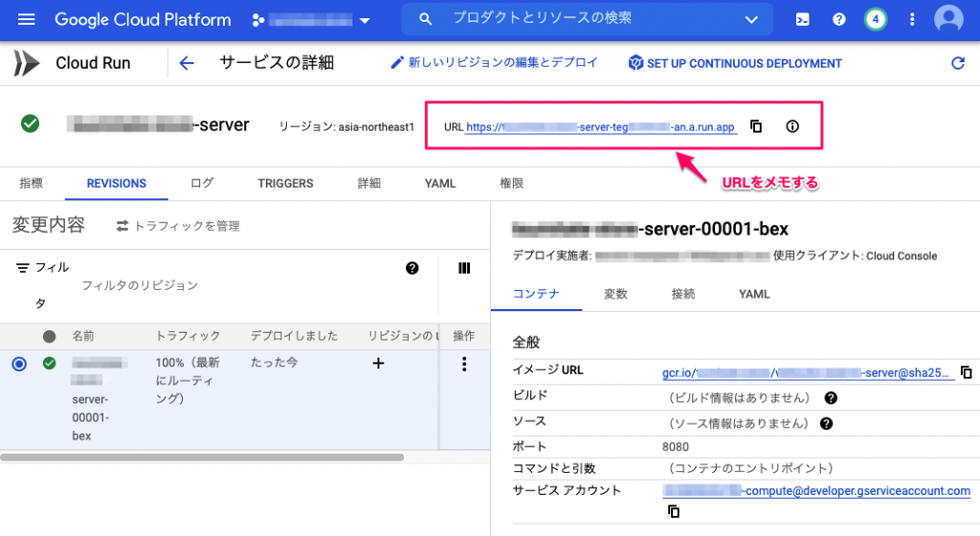Copy the service account email

(x=673, y=511)
